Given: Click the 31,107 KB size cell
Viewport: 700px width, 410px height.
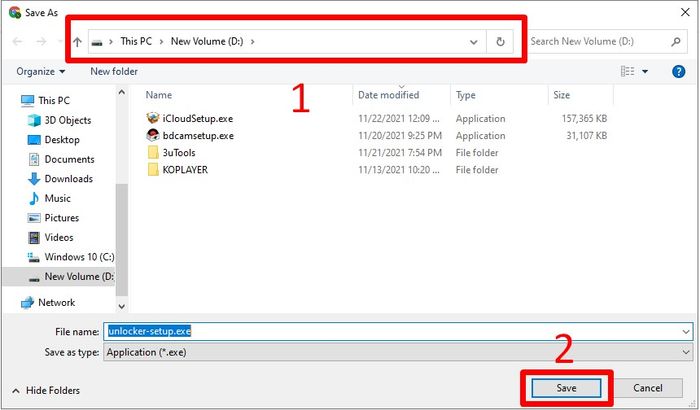Looking at the screenshot, I should [x=587, y=136].
